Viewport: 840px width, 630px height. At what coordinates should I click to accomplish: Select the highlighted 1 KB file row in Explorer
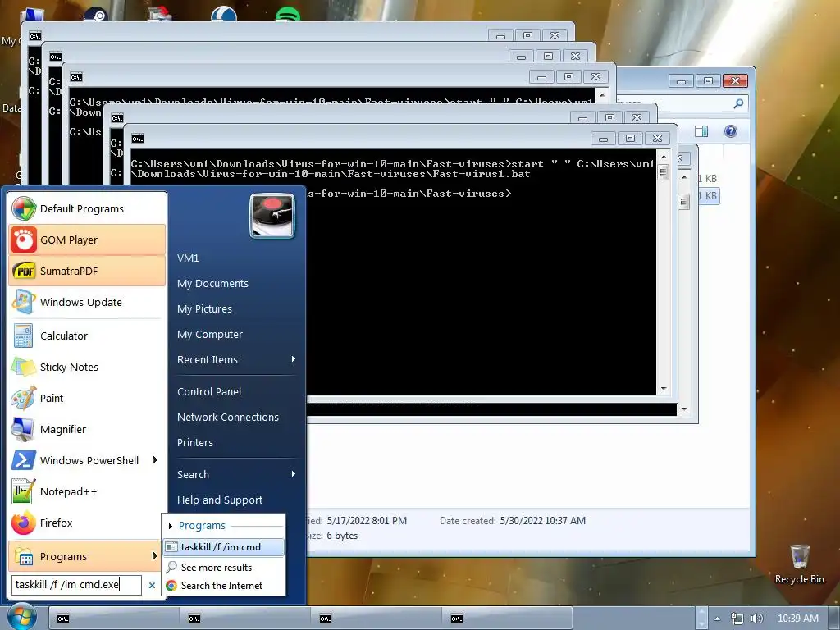click(x=708, y=195)
